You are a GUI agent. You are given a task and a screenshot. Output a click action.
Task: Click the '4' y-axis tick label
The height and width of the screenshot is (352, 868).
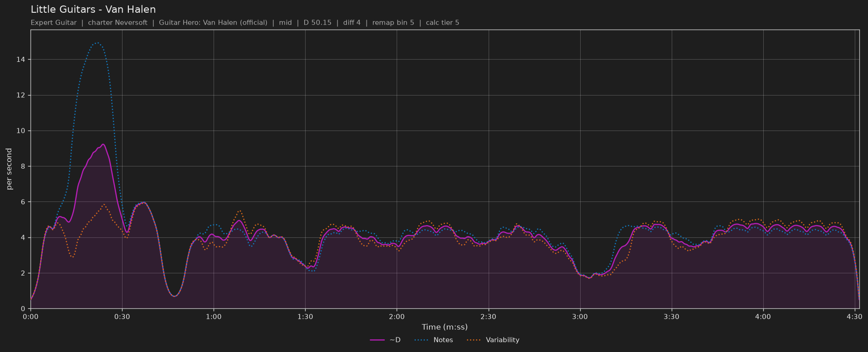tap(24, 238)
